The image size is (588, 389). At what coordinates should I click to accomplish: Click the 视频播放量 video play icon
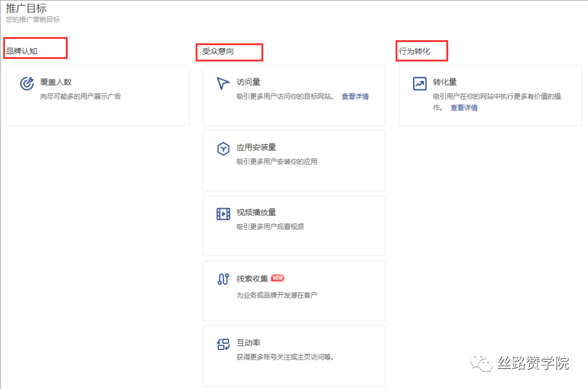223,213
